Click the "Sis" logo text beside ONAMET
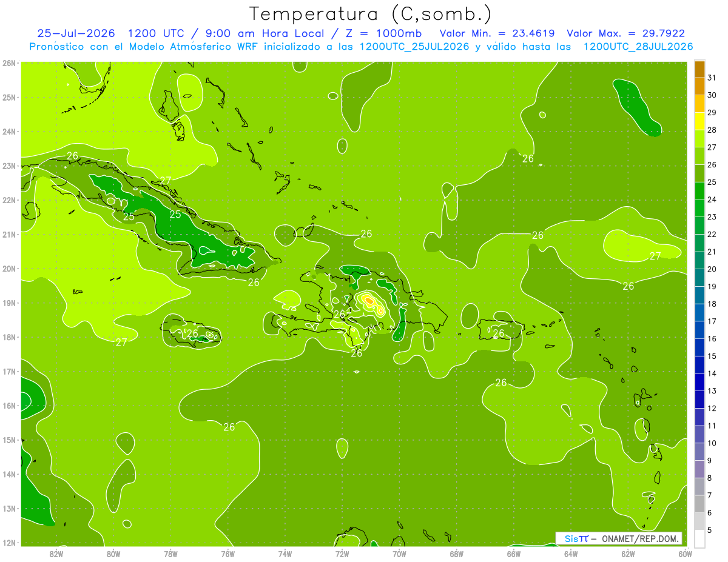 (571, 539)
